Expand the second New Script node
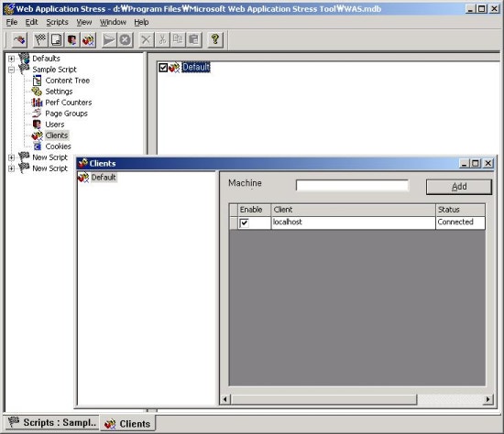 pos(11,168)
